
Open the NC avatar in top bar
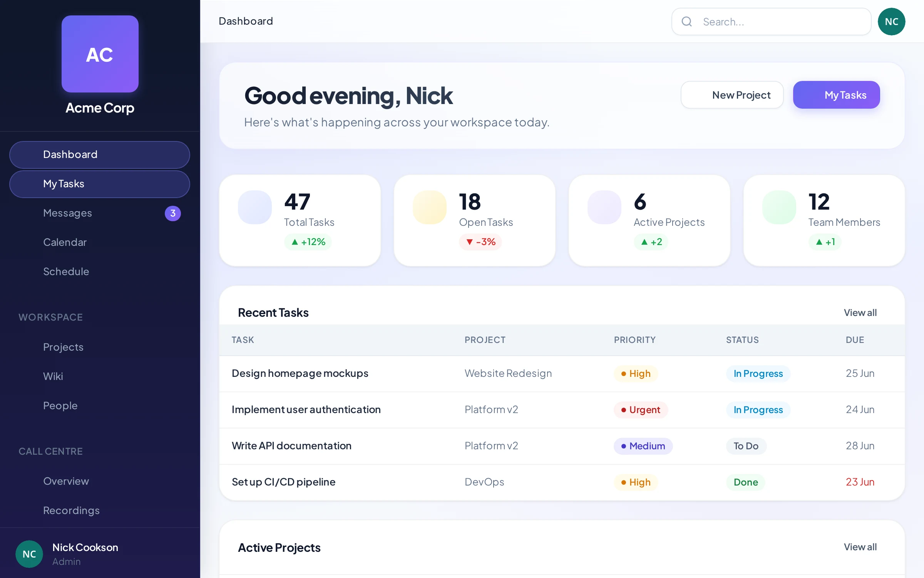click(x=891, y=22)
